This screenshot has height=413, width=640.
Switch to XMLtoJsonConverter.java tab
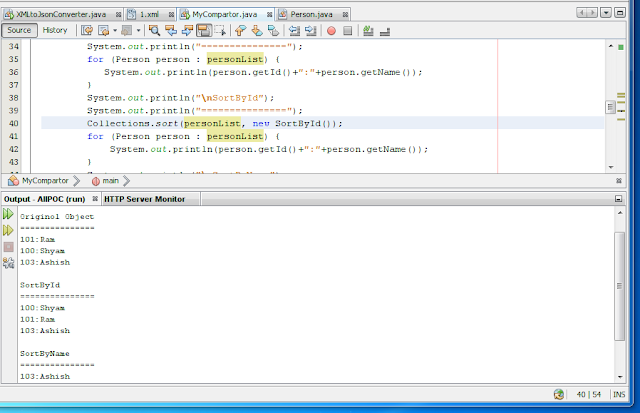coord(61,14)
